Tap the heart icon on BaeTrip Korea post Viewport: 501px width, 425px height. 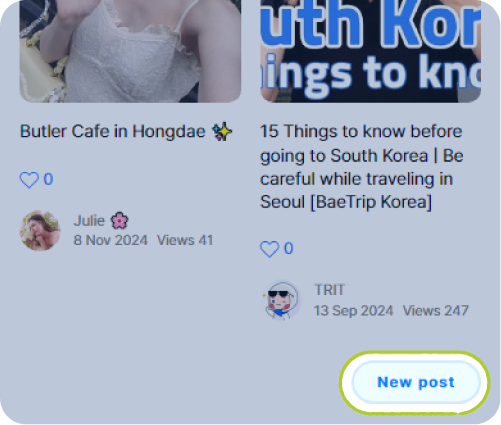click(269, 249)
